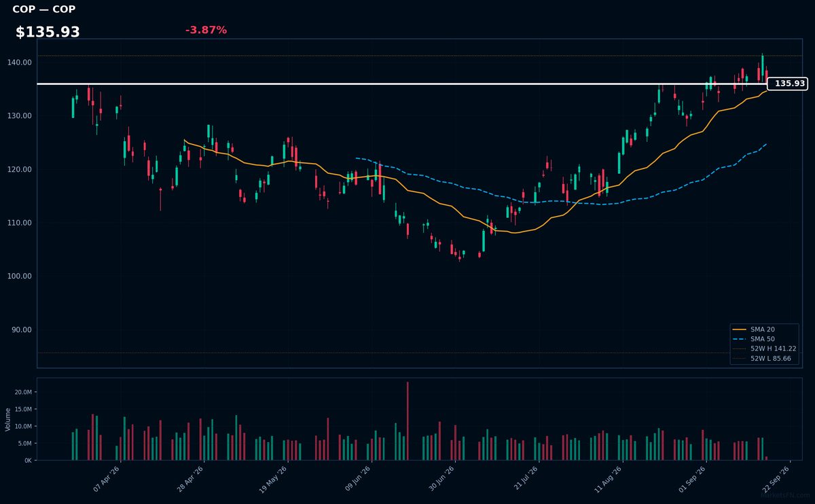Click the 20.0M volume axis label

coord(23,392)
